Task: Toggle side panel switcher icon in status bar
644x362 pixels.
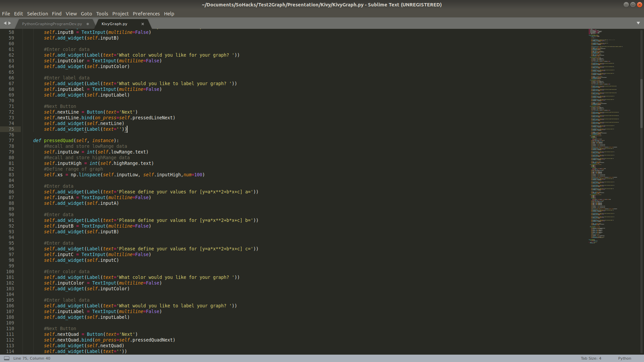Action: pyautogui.click(x=6, y=358)
